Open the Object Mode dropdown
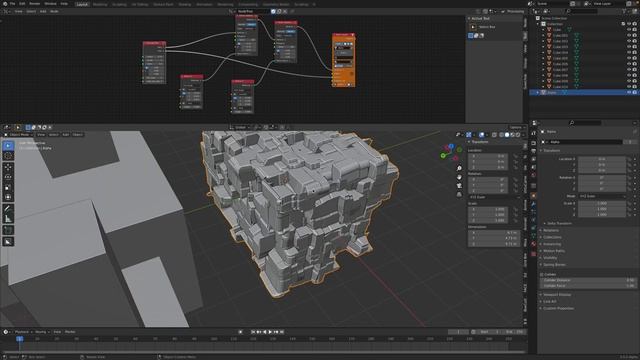This screenshot has width=640, height=360. [x=19, y=135]
